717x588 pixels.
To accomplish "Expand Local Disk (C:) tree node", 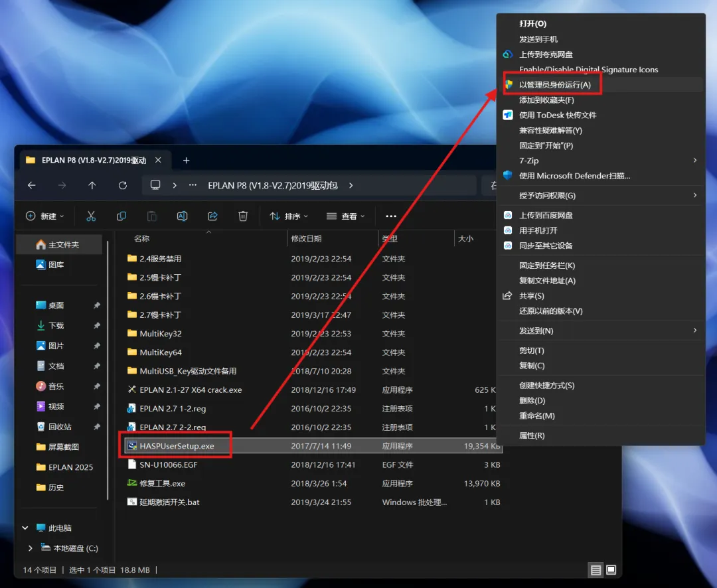I will click(30, 548).
